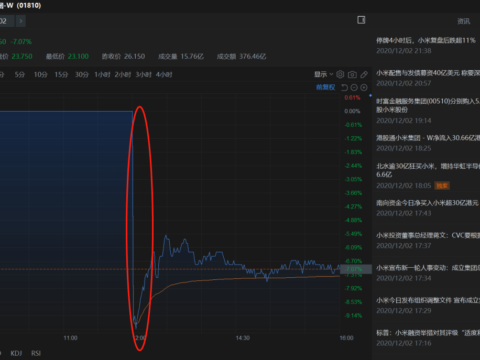Click timestamp 2020/12/02 21:38
The height and width of the screenshot is (360, 480).
click(404, 51)
